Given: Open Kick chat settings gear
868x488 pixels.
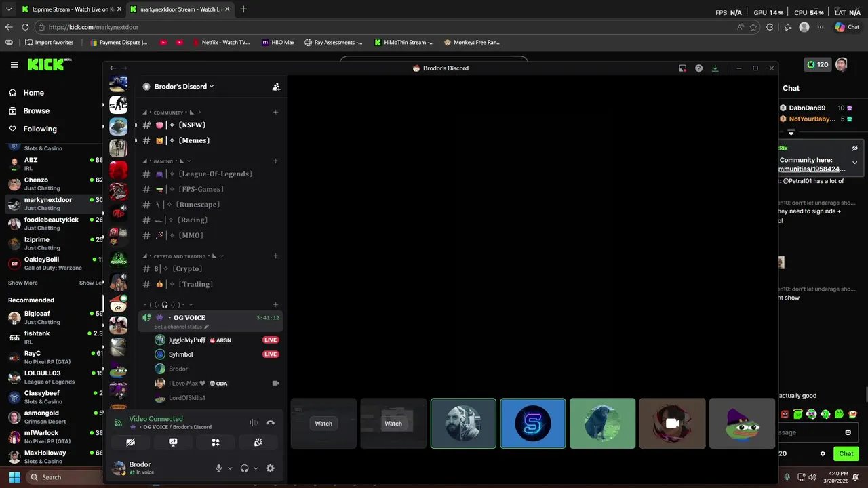Looking at the screenshot, I should point(823,454).
